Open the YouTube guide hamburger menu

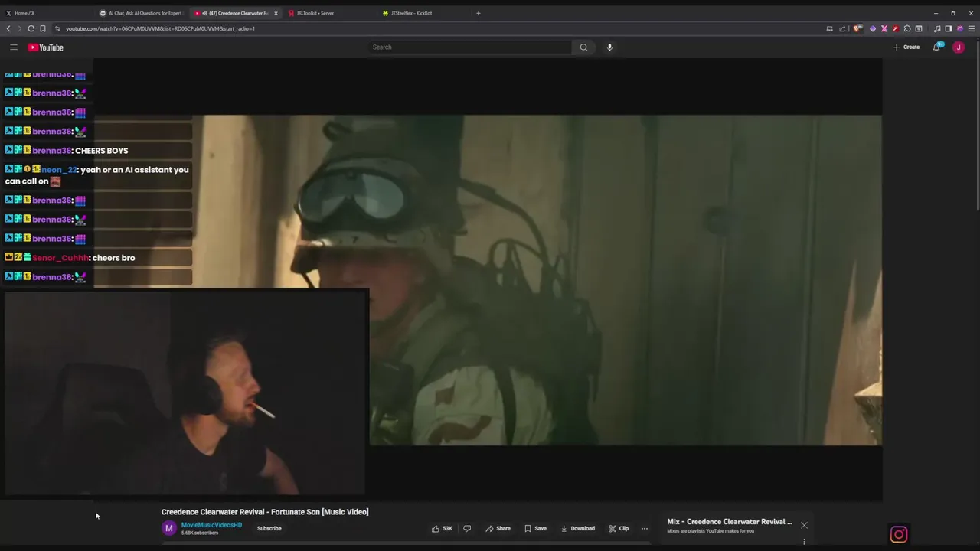pos(13,47)
